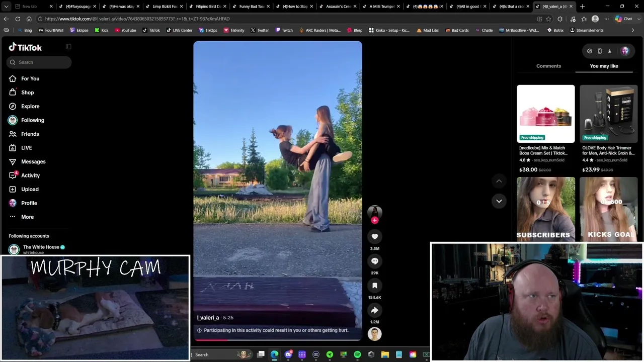644x362 pixels.
Task: Click the get app phone icon
Action: (600, 51)
